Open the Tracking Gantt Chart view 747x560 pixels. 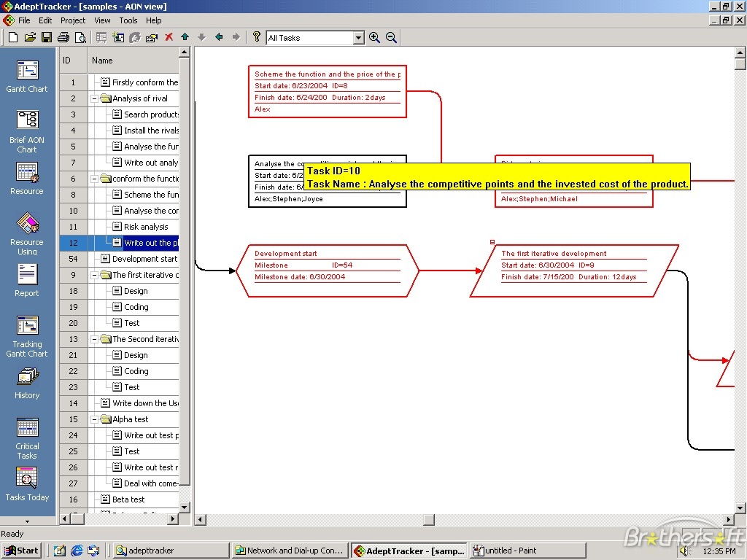(x=27, y=336)
